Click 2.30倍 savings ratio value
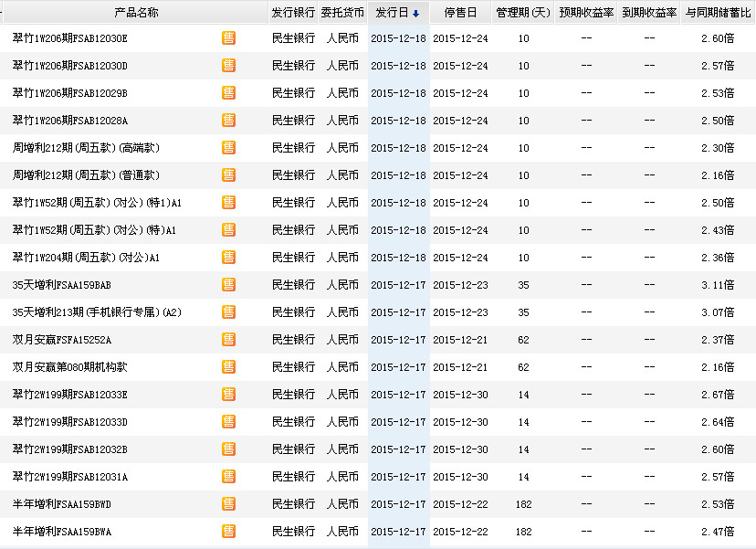 [x=718, y=148]
